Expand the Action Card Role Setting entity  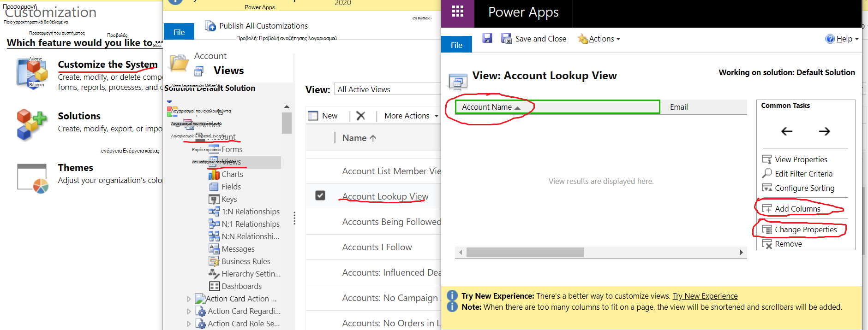click(189, 324)
